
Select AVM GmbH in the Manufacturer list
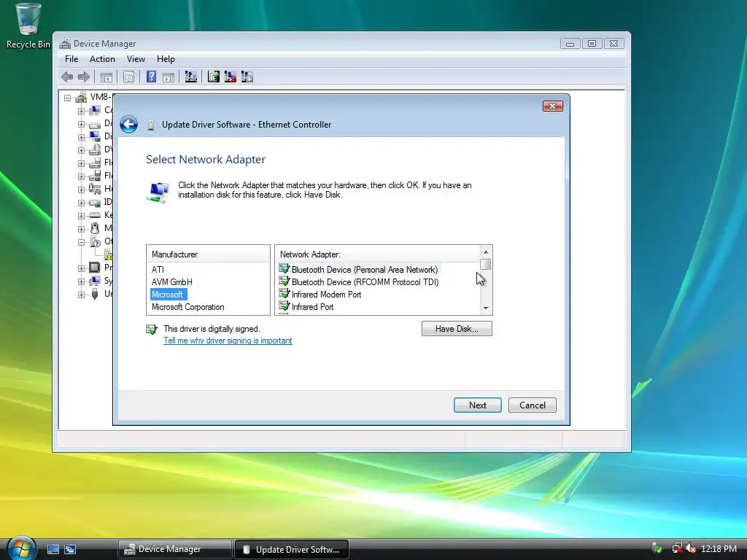pos(172,282)
